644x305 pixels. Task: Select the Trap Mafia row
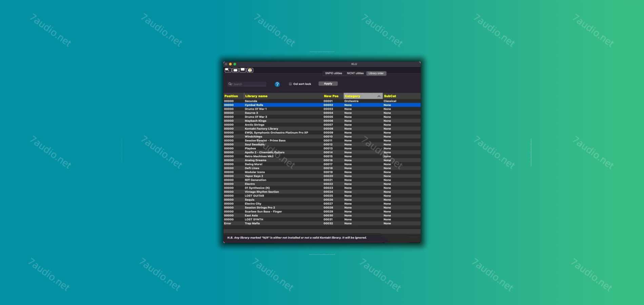coord(322,224)
